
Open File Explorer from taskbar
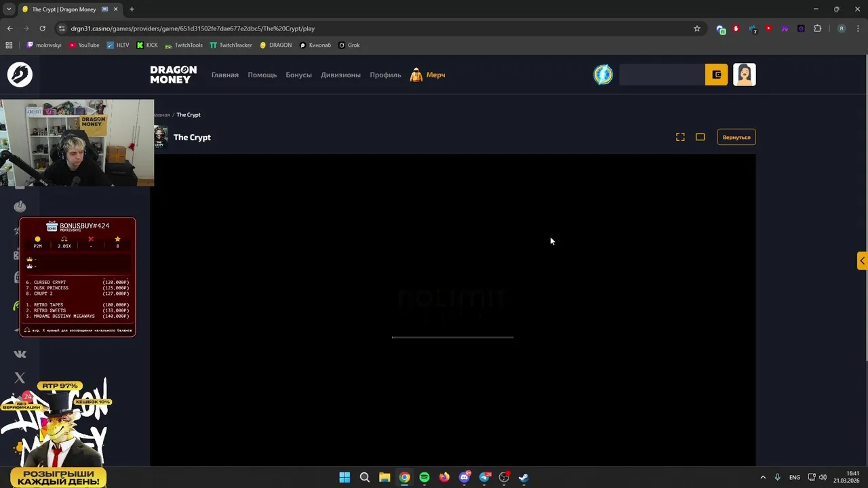(x=384, y=477)
